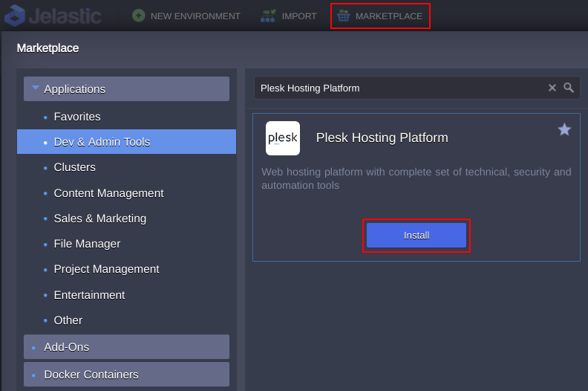The image size is (588, 391).
Task: Click the New Environment plus icon
Action: tap(138, 16)
